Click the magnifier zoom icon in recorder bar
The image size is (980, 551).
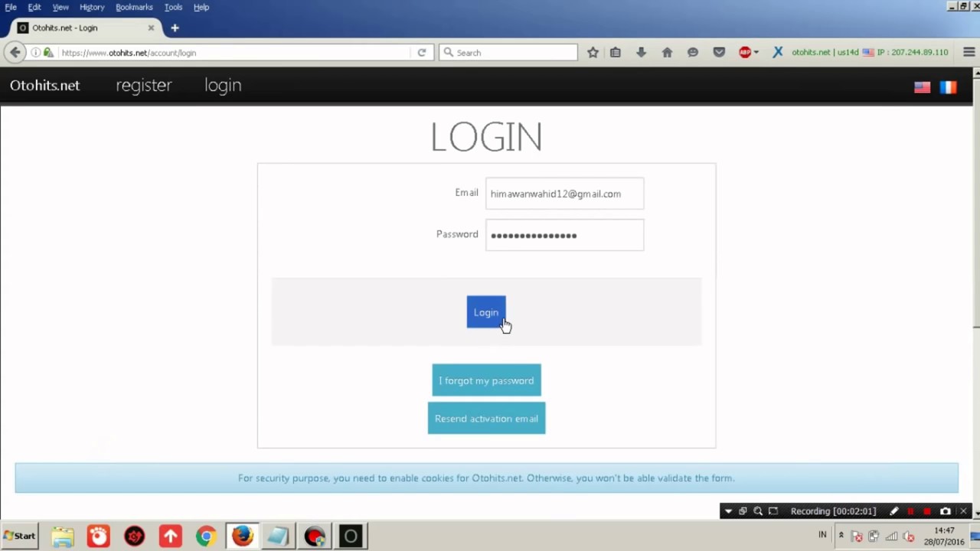[758, 511]
